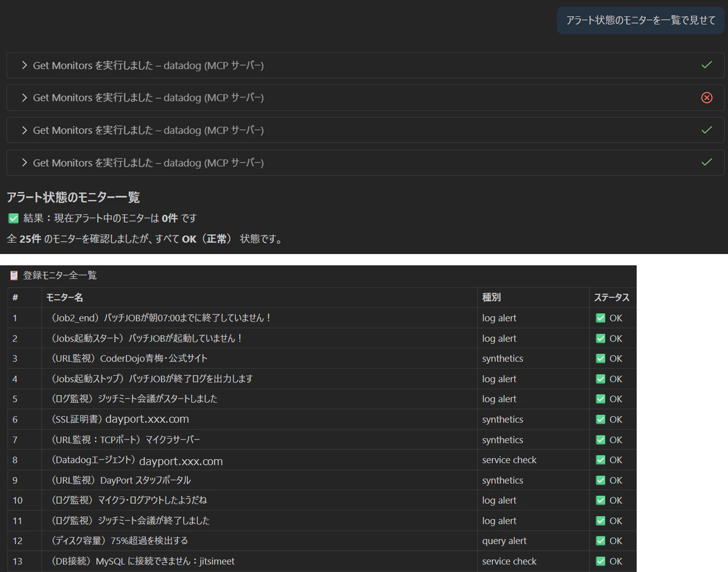Viewport: 728px width, 572px height.
Task: Click the query alert type cell
Action: click(504, 541)
